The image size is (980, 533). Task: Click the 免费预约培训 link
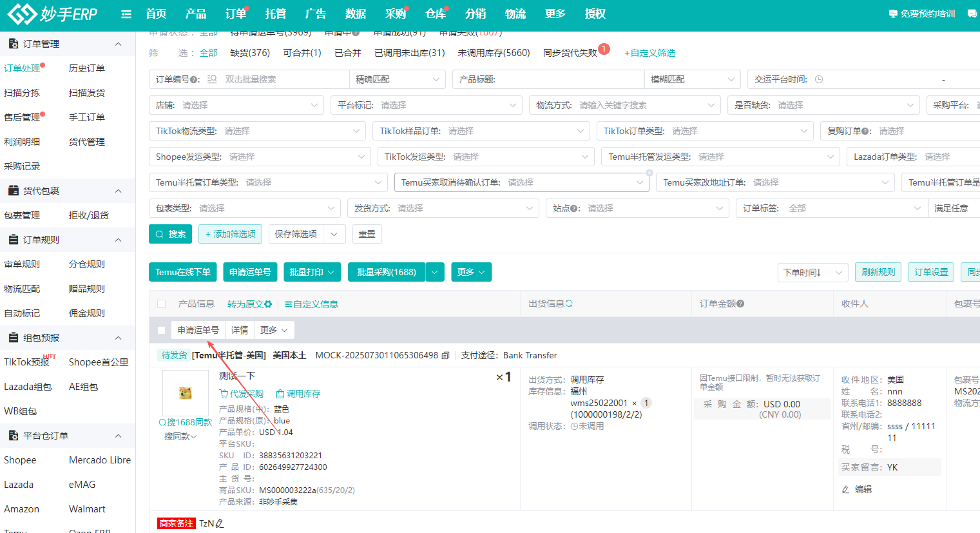point(922,14)
